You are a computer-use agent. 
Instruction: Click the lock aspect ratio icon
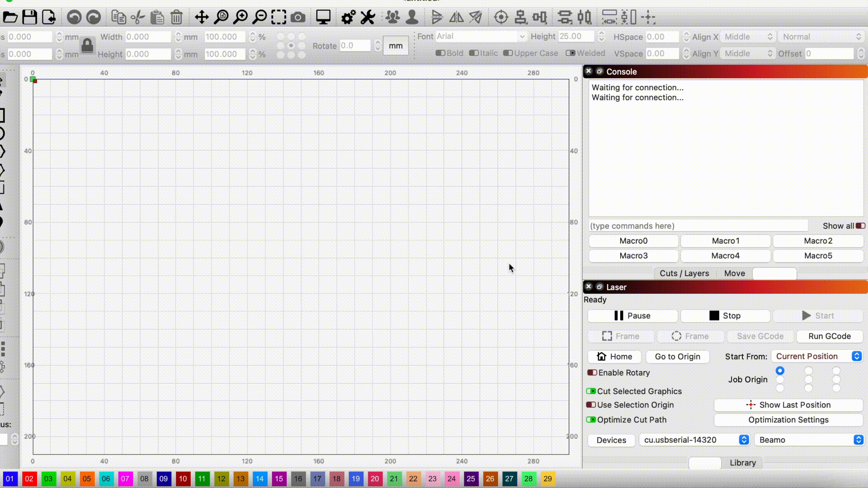point(87,45)
